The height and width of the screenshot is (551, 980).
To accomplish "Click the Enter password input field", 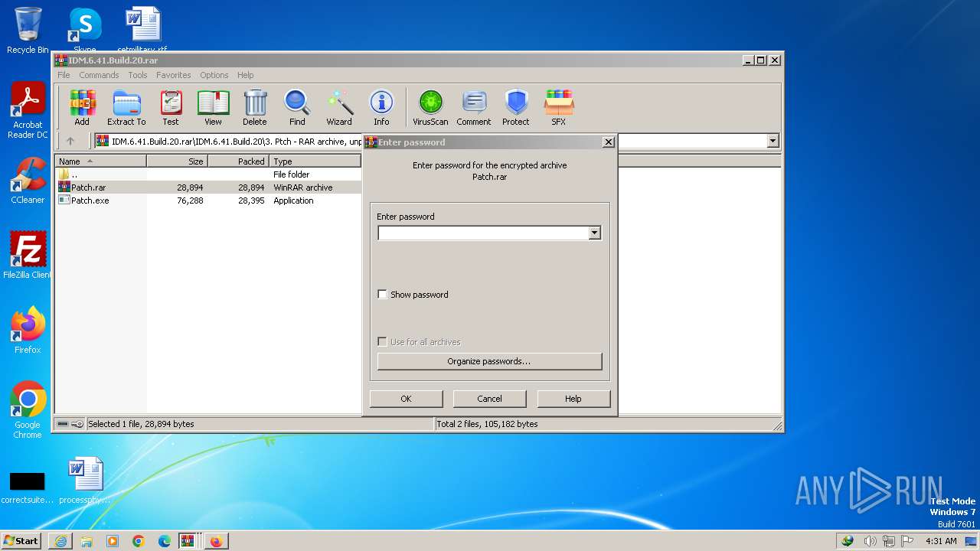I will [483, 233].
